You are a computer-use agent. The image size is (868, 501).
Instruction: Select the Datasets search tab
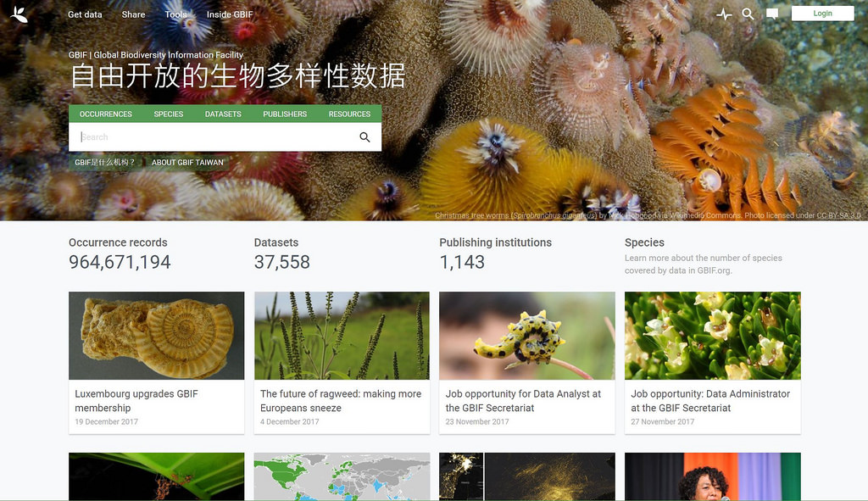tap(223, 114)
